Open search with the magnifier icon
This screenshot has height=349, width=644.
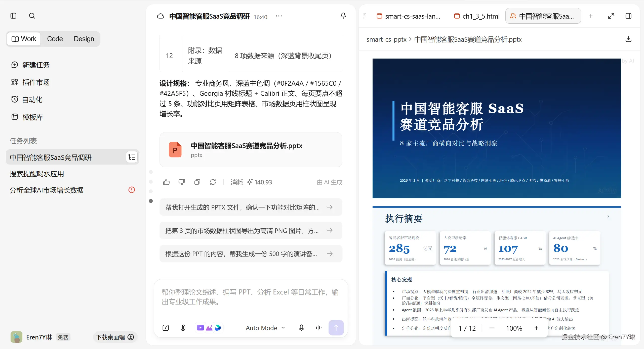[x=32, y=16]
